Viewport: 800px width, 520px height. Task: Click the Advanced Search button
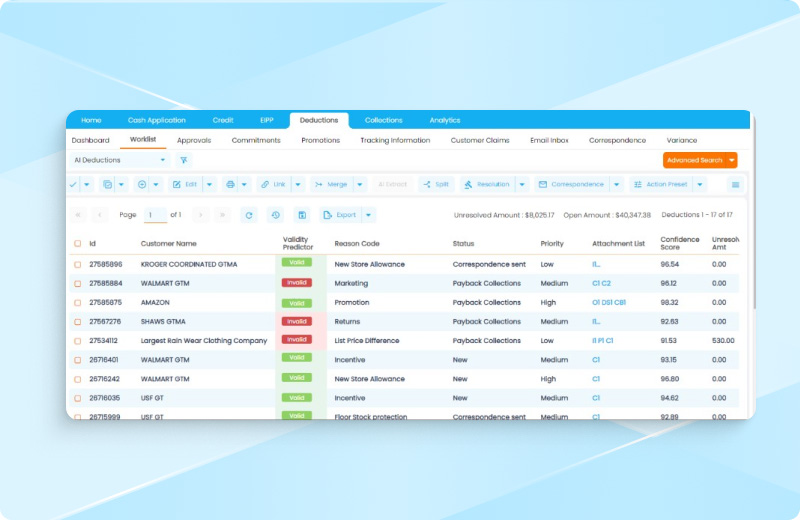tap(694, 160)
